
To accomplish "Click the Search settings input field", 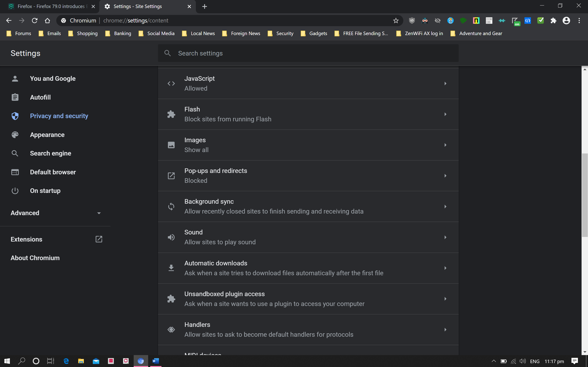I will pos(308,53).
